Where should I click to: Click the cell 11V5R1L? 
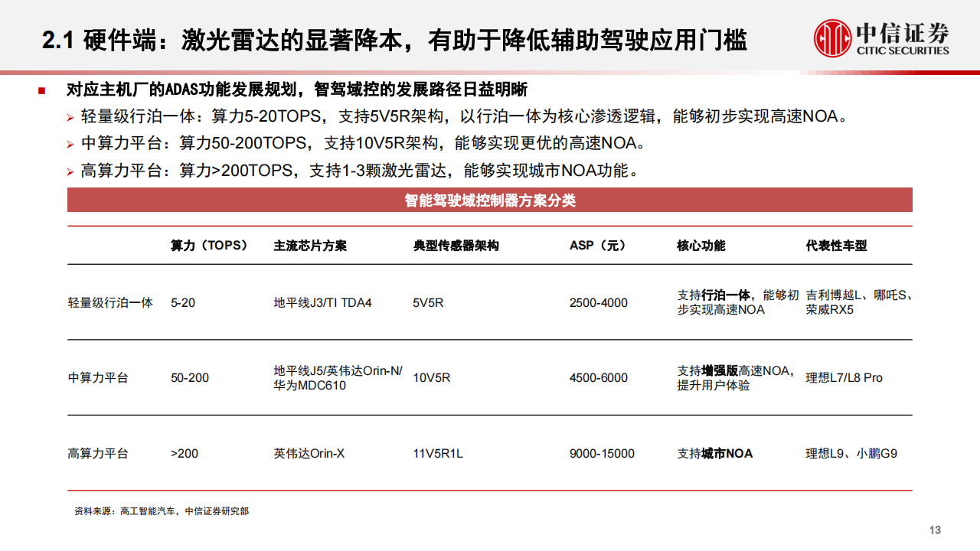pyautogui.click(x=438, y=453)
